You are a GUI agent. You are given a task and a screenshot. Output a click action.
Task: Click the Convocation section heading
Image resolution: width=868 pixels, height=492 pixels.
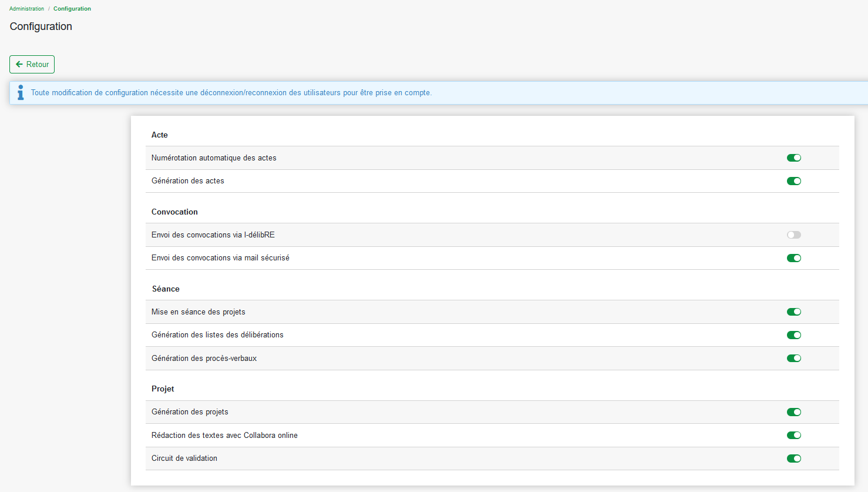pyautogui.click(x=174, y=212)
